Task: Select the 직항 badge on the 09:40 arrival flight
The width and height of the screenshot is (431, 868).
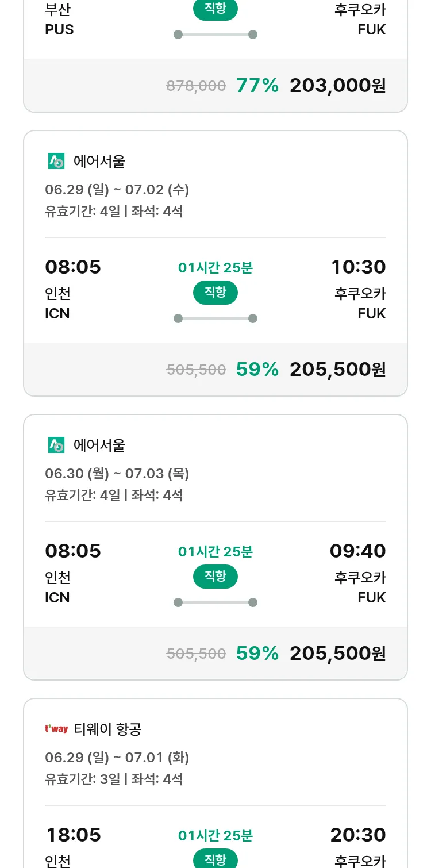Action: [215, 577]
